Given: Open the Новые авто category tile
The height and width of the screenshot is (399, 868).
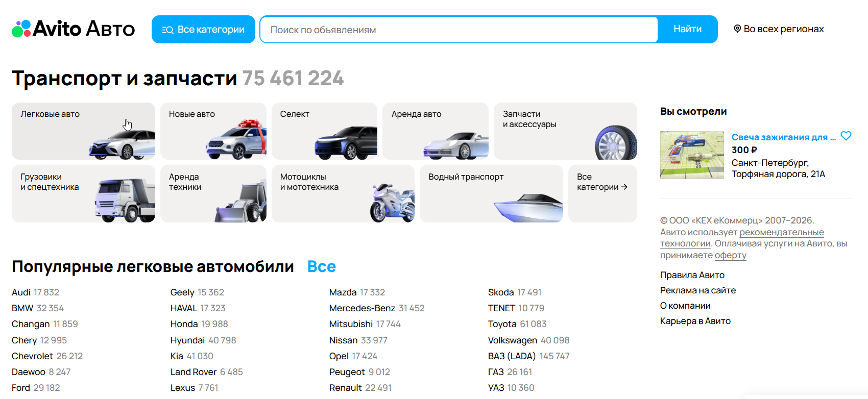Looking at the screenshot, I should (213, 131).
